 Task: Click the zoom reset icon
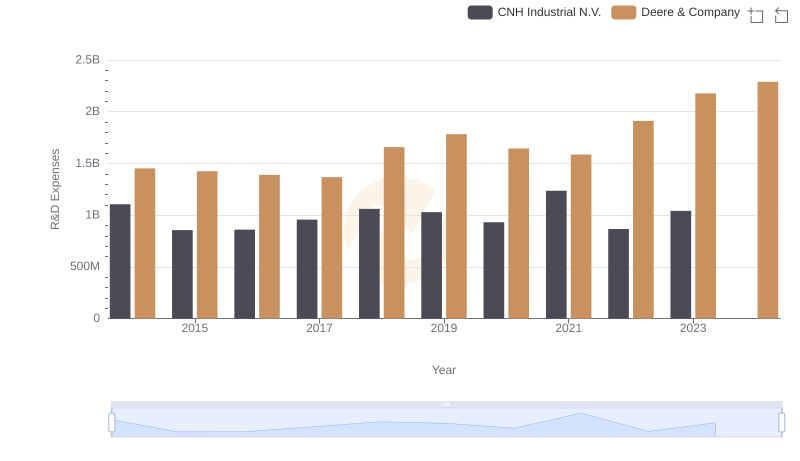tap(781, 15)
